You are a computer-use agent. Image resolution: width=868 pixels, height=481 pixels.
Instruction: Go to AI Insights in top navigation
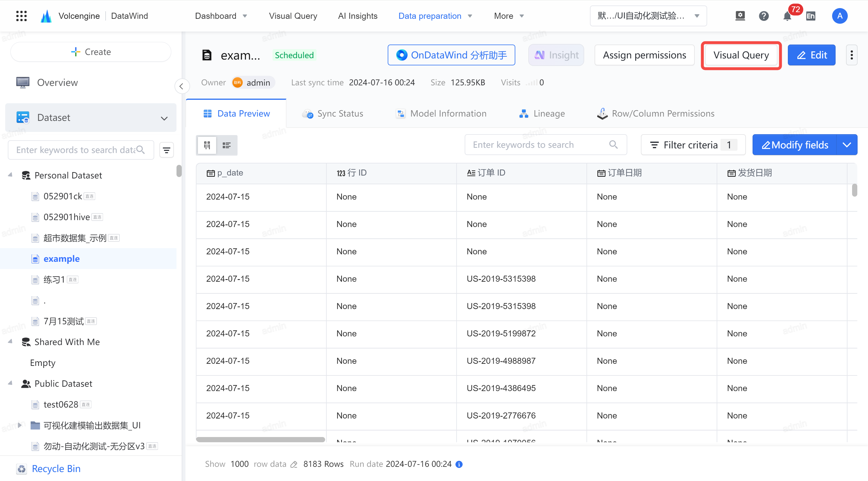(x=358, y=16)
